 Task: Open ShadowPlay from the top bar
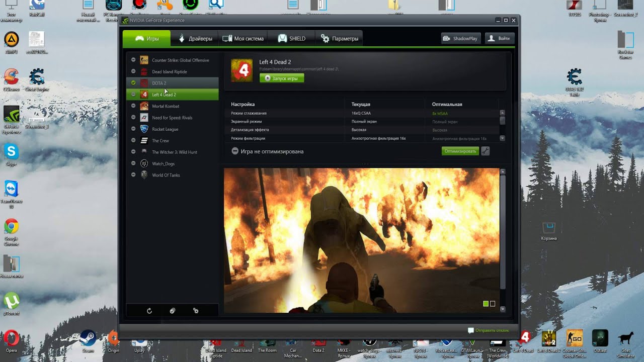pos(461,39)
